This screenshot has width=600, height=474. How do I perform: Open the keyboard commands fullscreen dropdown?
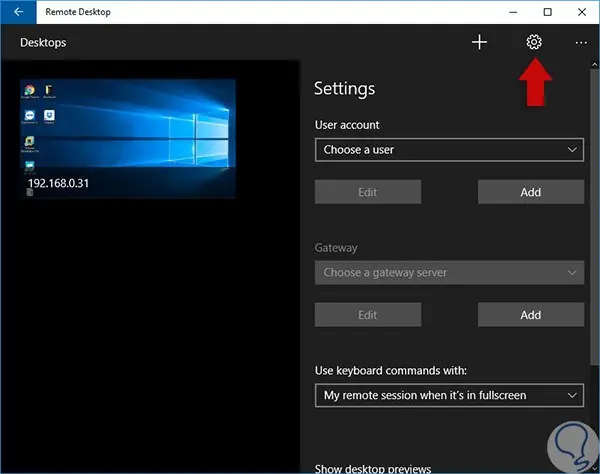(x=449, y=395)
